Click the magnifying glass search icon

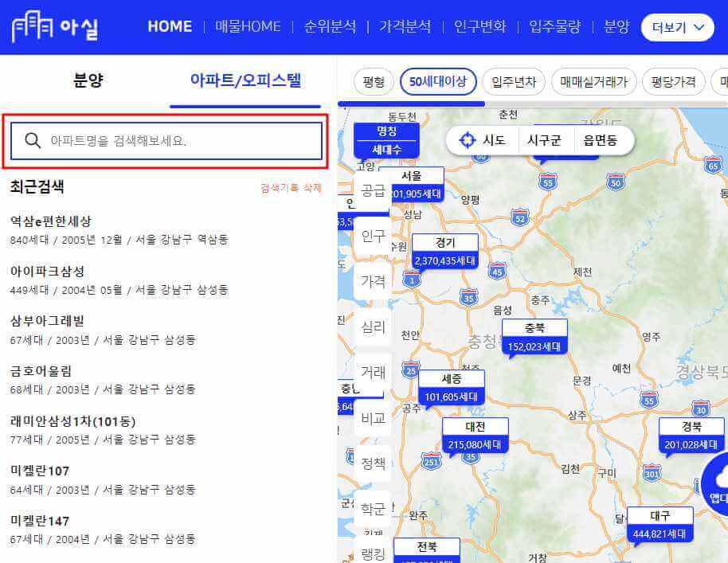[33, 140]
